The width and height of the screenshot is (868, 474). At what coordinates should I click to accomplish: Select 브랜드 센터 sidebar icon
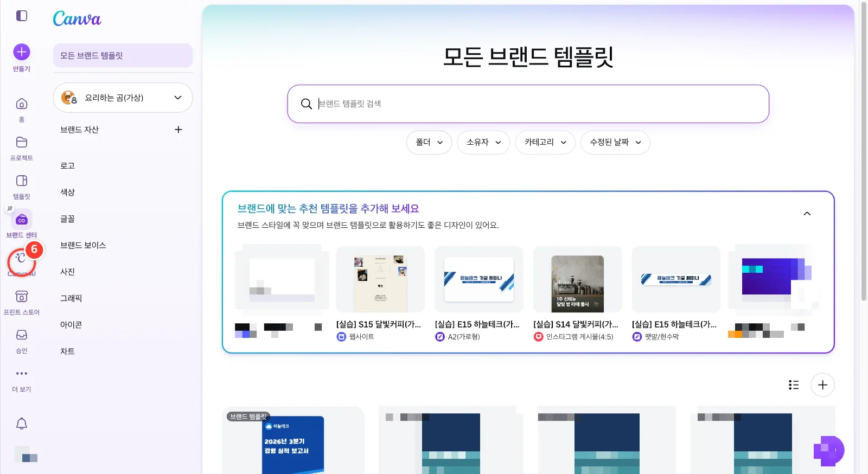click(22, 220)
